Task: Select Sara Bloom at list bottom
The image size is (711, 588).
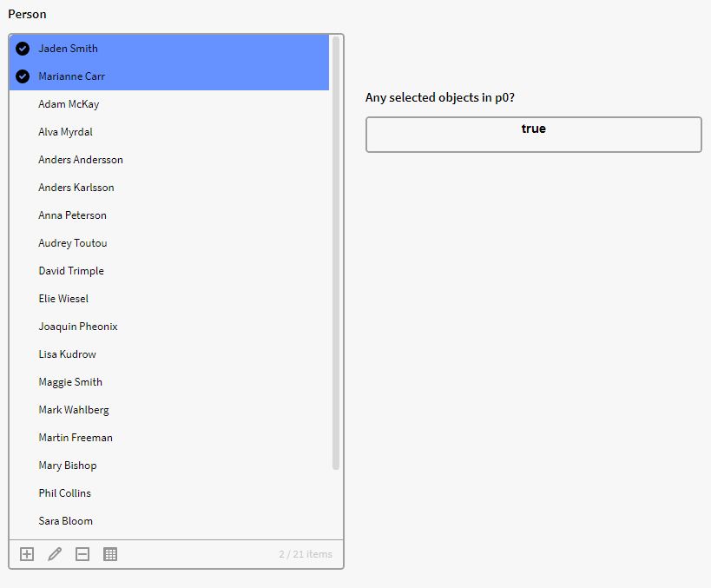Action: point(65,521)
